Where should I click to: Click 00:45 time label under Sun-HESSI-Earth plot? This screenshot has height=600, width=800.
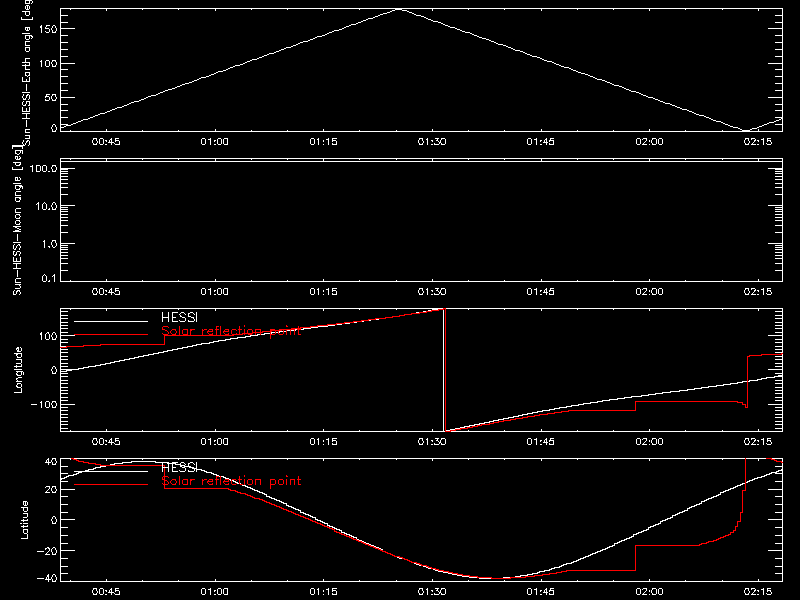[106, 141]
